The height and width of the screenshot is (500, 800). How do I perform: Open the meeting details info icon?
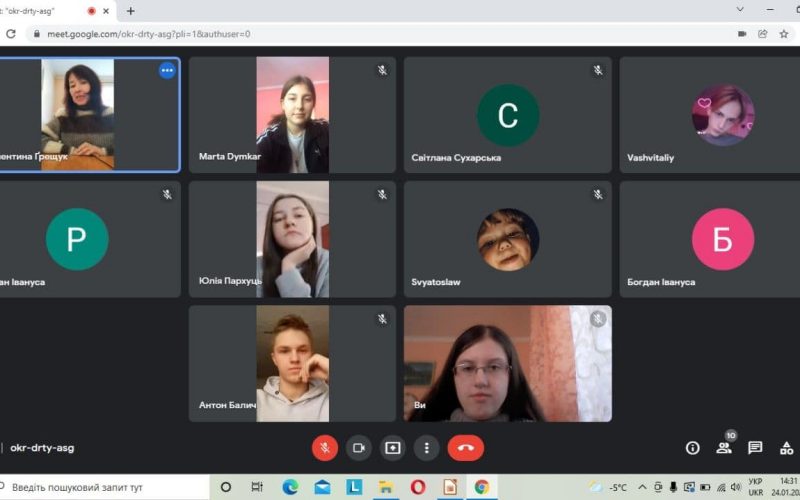click(692, 448)
